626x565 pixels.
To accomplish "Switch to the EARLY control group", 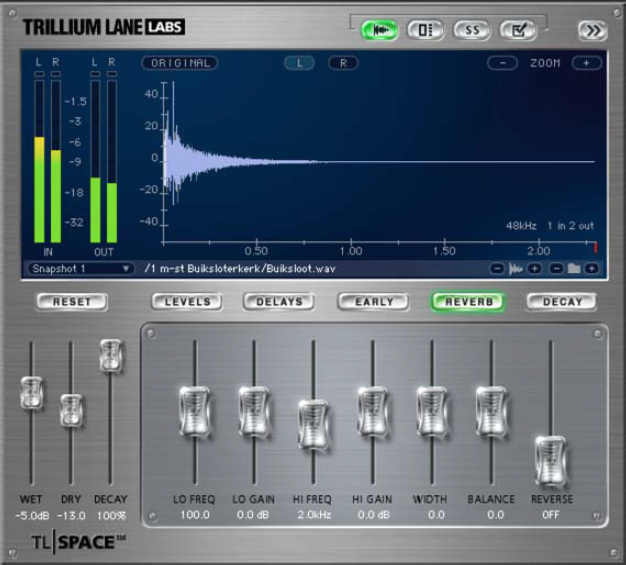I will pyautogui.click(x=374, y=302).
